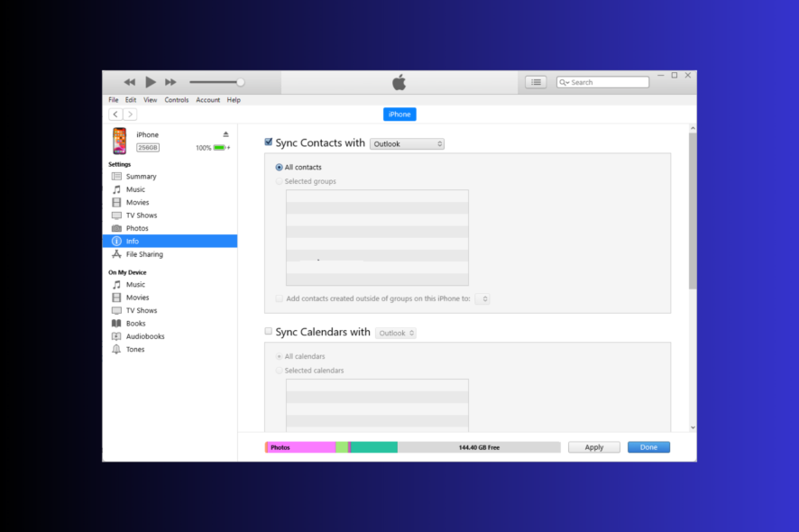
Task: Select the Selected calendars radio button
Action: [x=280, y=371]
